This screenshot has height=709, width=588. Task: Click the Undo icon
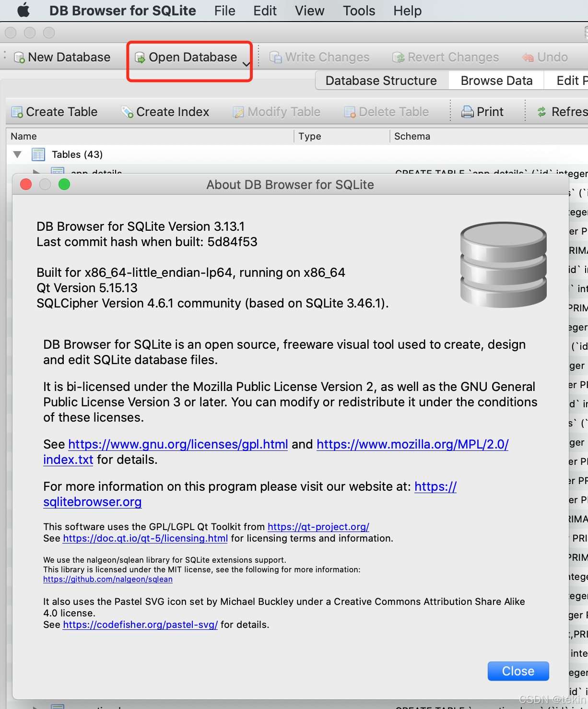[528, 58]
